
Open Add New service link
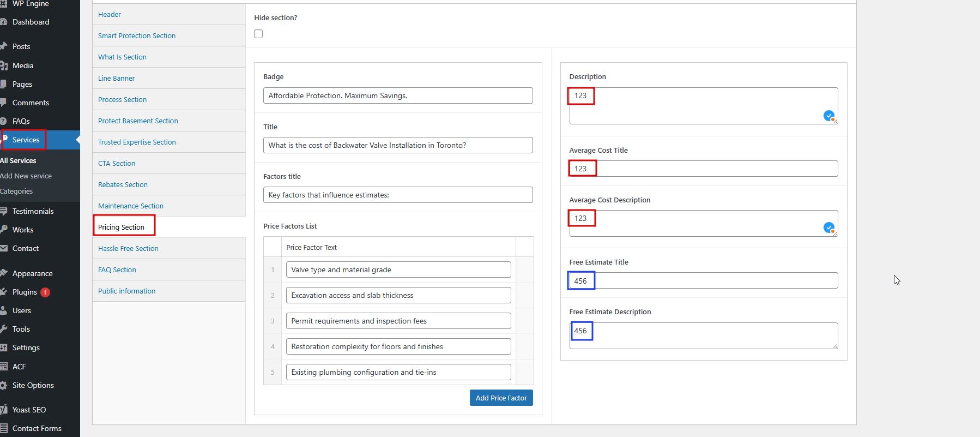pyautogui.click(x=26, y=176)
